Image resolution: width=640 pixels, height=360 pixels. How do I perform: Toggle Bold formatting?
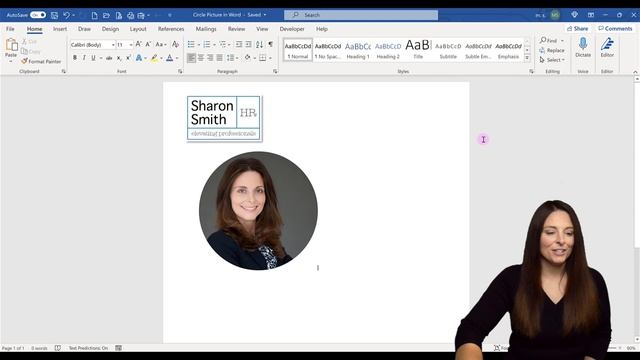[75, 58]
